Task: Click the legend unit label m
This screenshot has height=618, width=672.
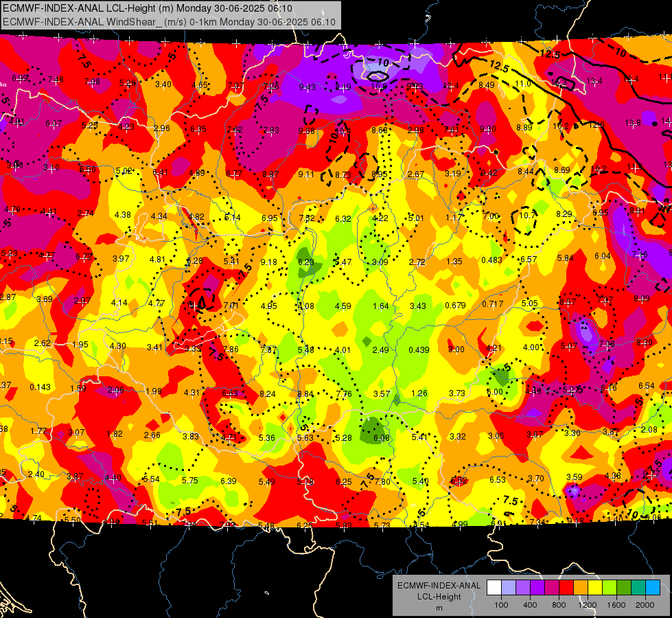Action: (439, 608)
